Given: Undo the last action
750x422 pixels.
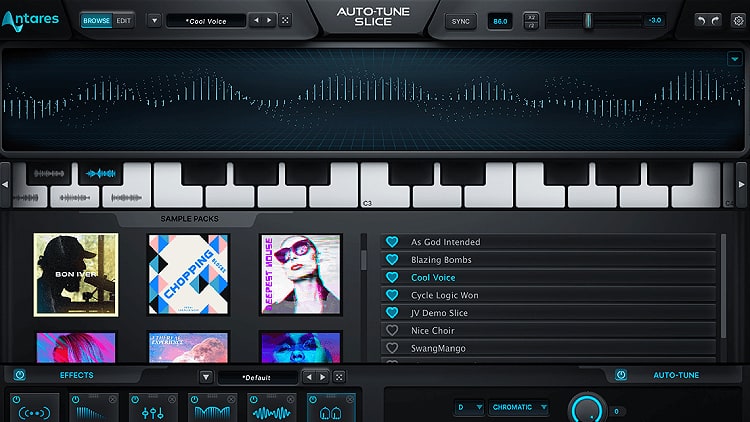Looking at the screenshot, I should (701, 21).
